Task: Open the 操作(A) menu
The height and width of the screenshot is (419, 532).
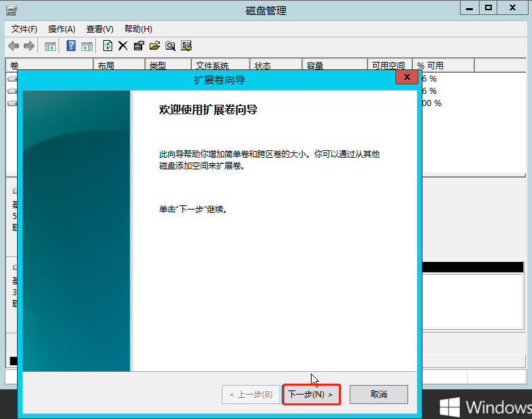Action: [61, 29]
